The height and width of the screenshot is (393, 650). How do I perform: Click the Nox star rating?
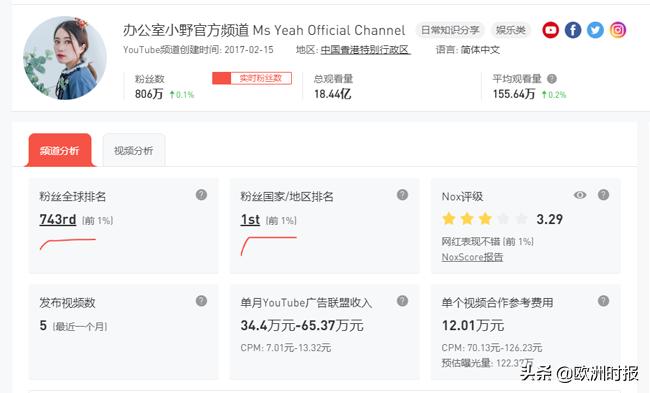pyautogui.click(x=484, y=218)
